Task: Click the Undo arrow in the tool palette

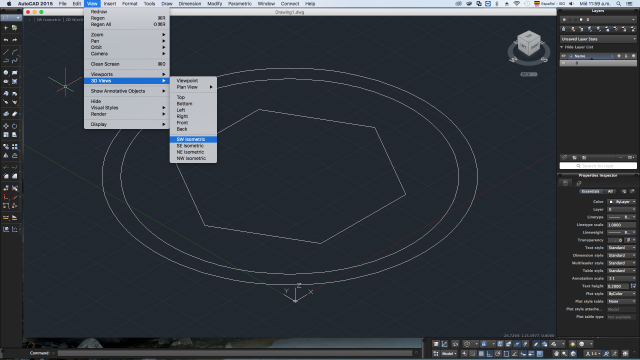Action: [6, 40]
